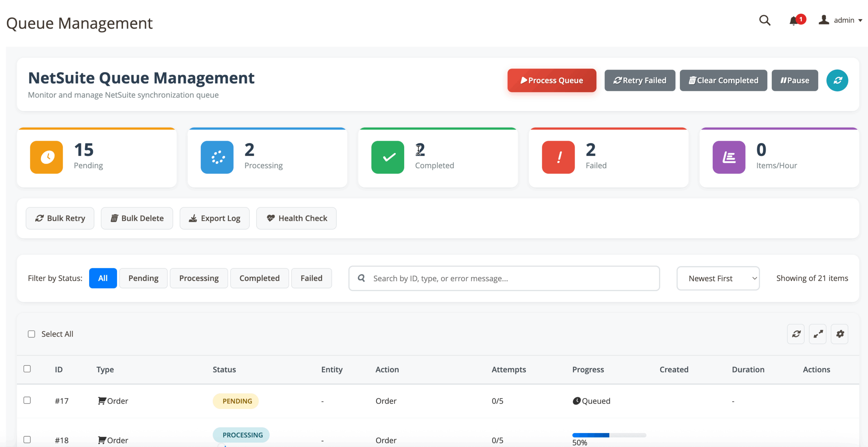
Task: Click the search magnifier icon in header
Action: [765, 20]
